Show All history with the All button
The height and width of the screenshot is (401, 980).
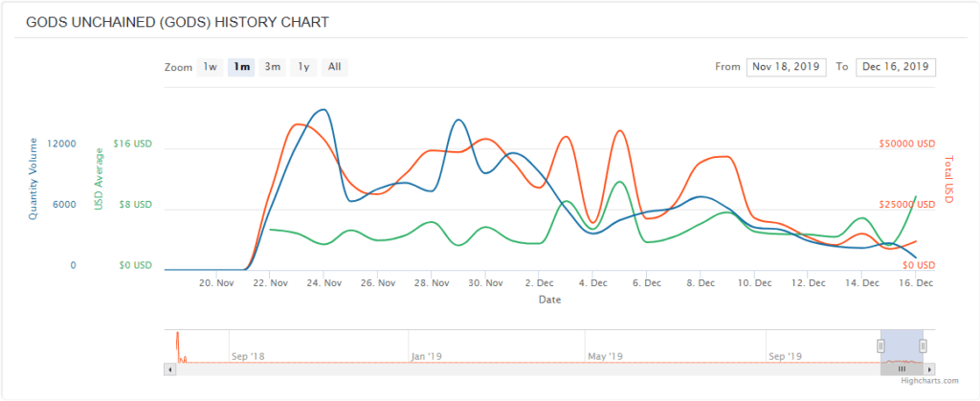pyautogui.click(x=335, y=67)
